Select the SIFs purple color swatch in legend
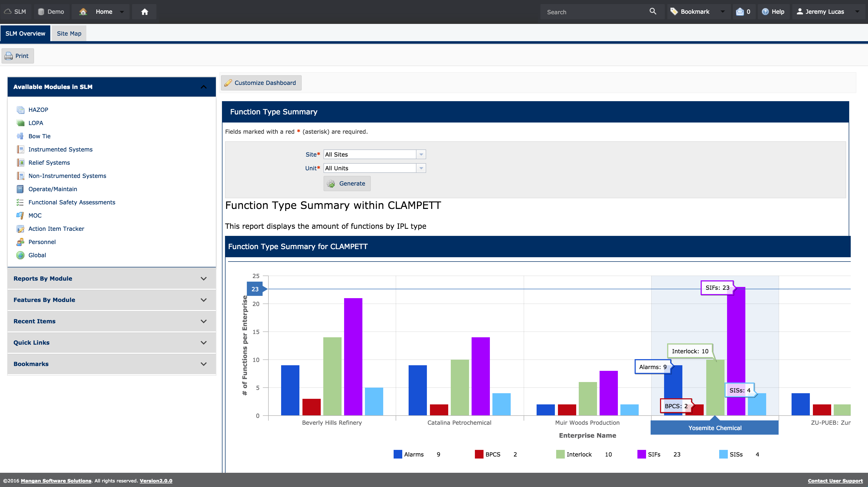This screenshot has height=487, width=868. coord(641,454)
